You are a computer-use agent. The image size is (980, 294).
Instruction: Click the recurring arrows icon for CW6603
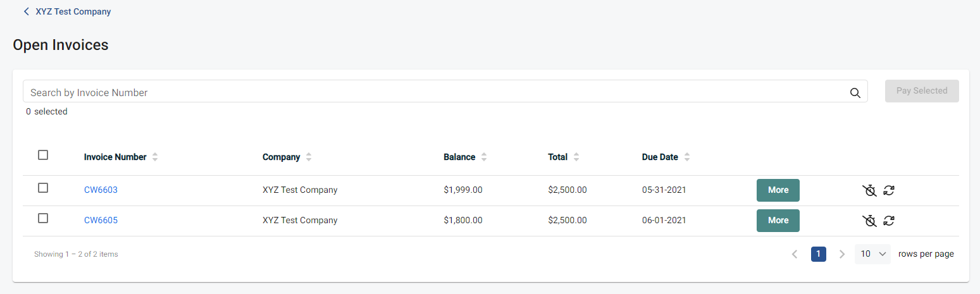(889, 190)
